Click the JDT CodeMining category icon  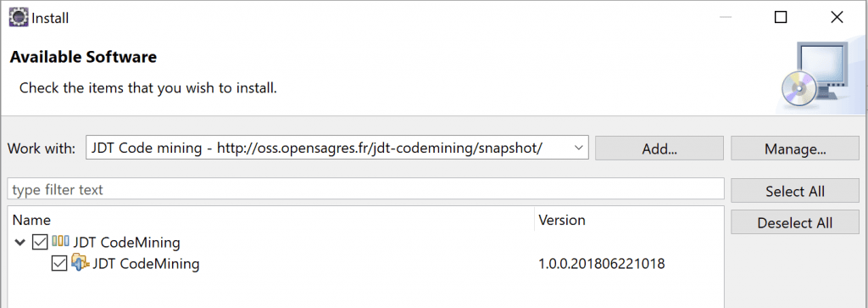pos(60,242)
